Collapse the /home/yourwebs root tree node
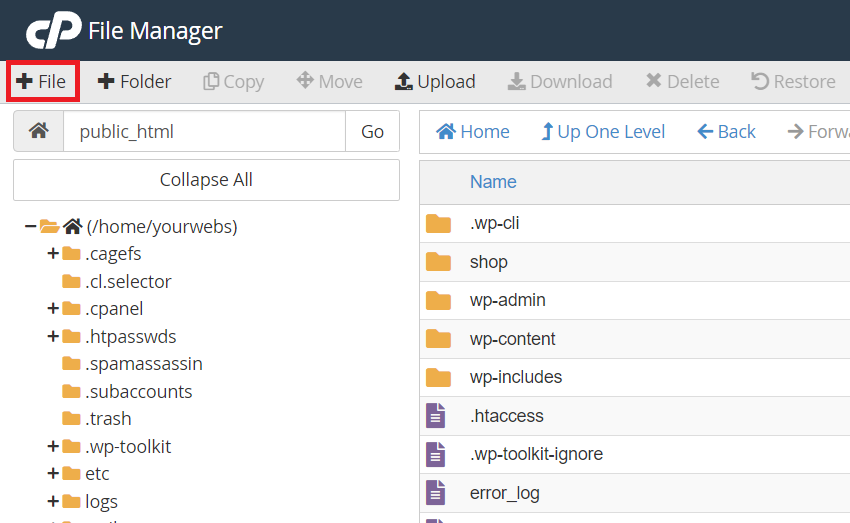Viewport: 850px width, 523px height. click(x=30, y=227)
